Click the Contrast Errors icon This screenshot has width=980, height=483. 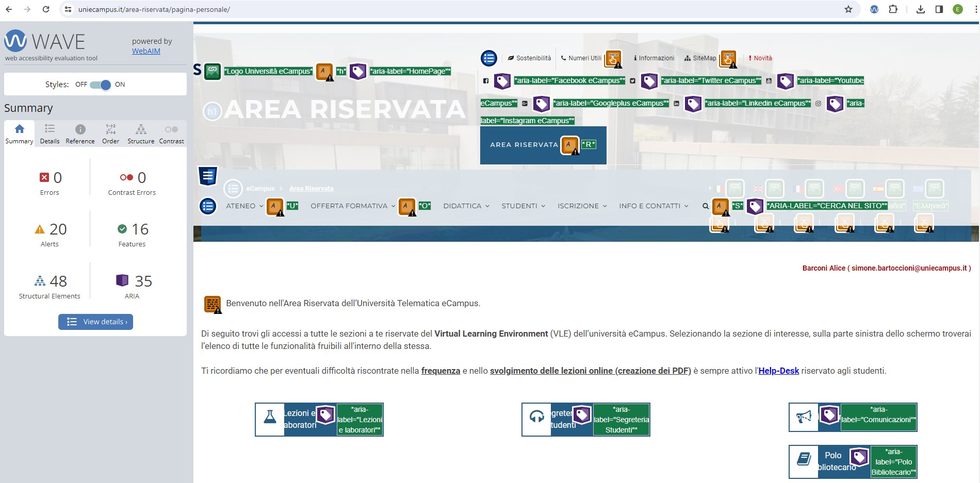(x=126, y=177)
